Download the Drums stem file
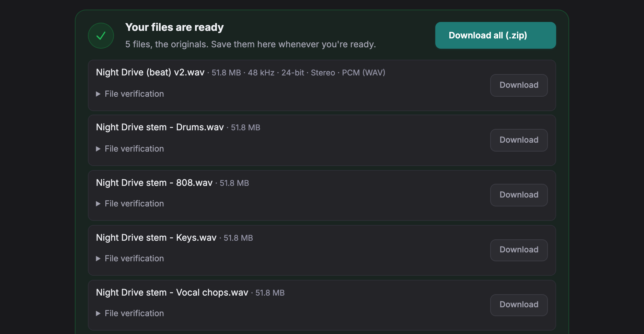 (x=519, y=140)
